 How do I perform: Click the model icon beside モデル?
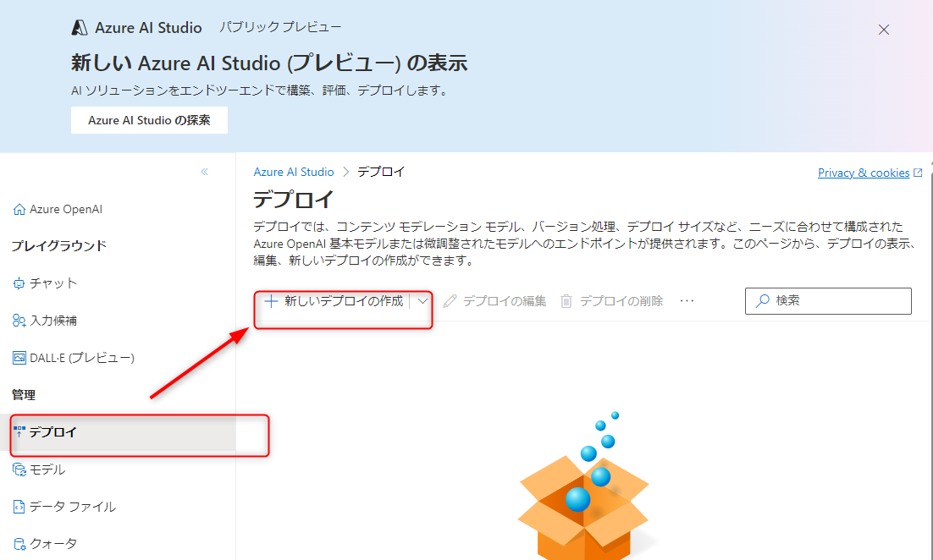click(19, 469)
